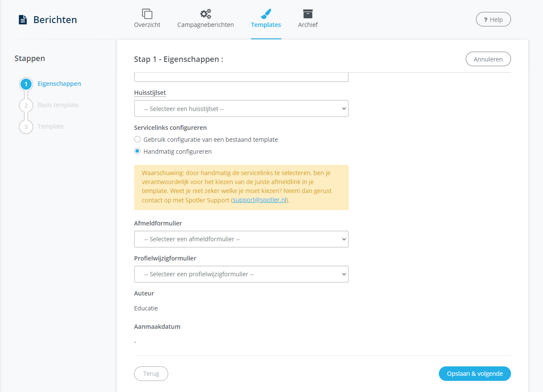
Task: Click step 3 circle Template
Action: click(26, 127)
